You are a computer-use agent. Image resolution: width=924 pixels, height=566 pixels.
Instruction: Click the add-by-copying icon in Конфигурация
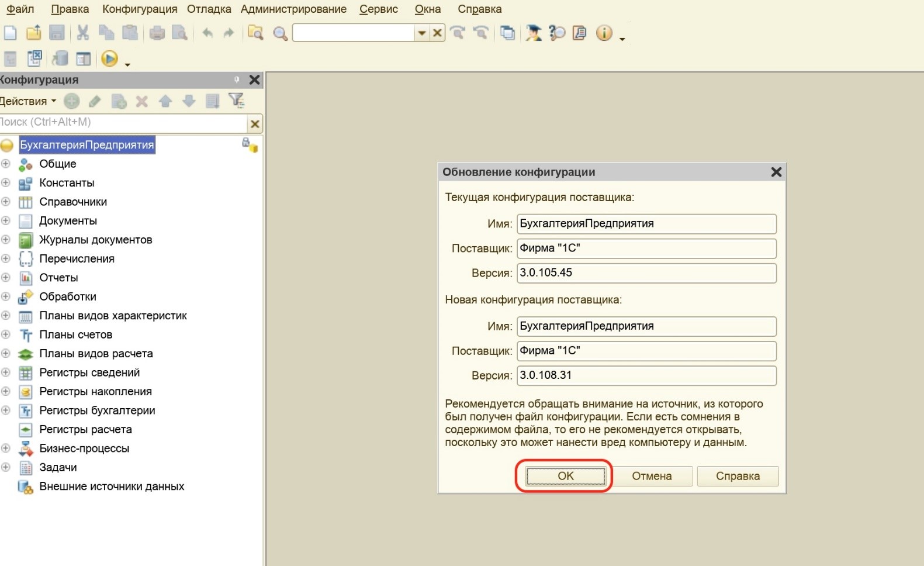point(119,101)
